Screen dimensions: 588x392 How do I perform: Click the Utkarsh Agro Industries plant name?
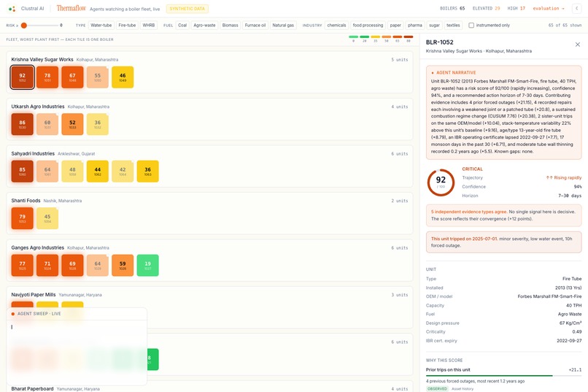37,107
